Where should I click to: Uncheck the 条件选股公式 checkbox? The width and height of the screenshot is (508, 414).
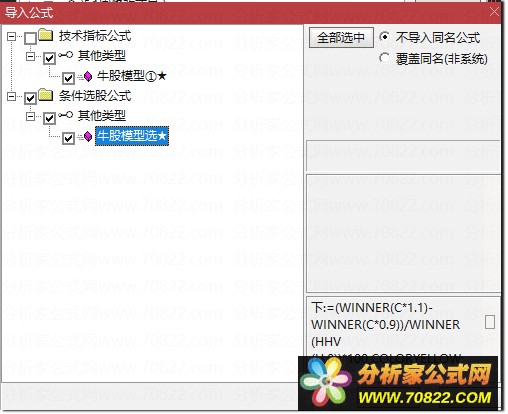[x=30, y=98]
